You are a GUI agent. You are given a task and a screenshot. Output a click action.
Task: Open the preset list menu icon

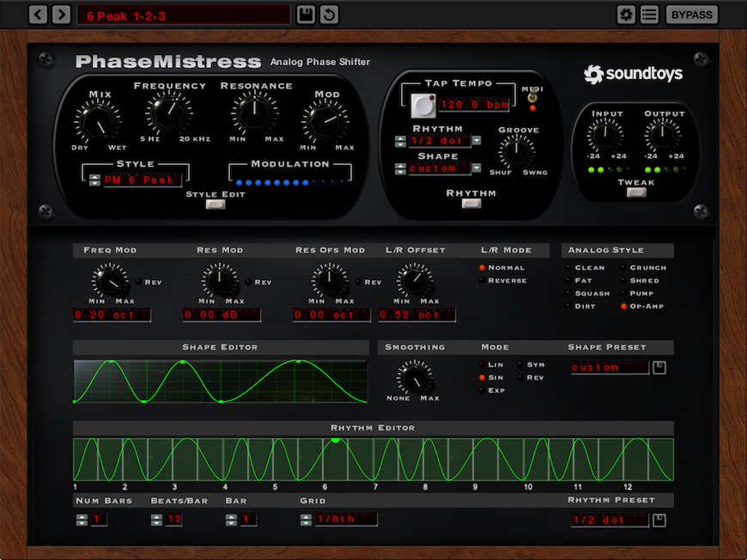coord(649,15)
